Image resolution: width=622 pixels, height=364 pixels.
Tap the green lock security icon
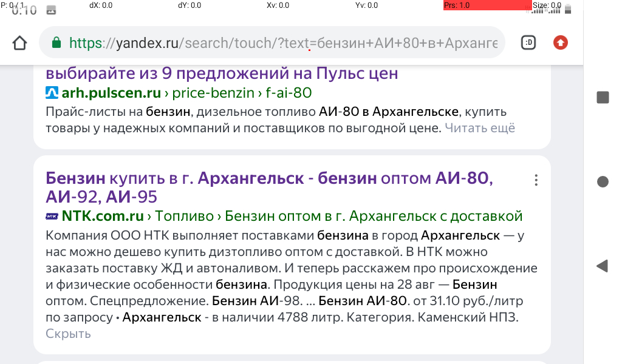coord(56,42)
